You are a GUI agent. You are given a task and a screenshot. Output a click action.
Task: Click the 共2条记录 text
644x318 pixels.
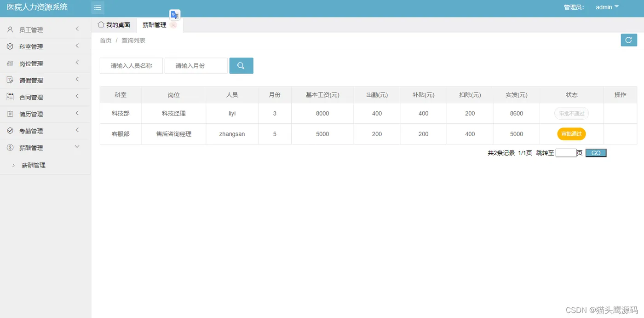[501, 153]
